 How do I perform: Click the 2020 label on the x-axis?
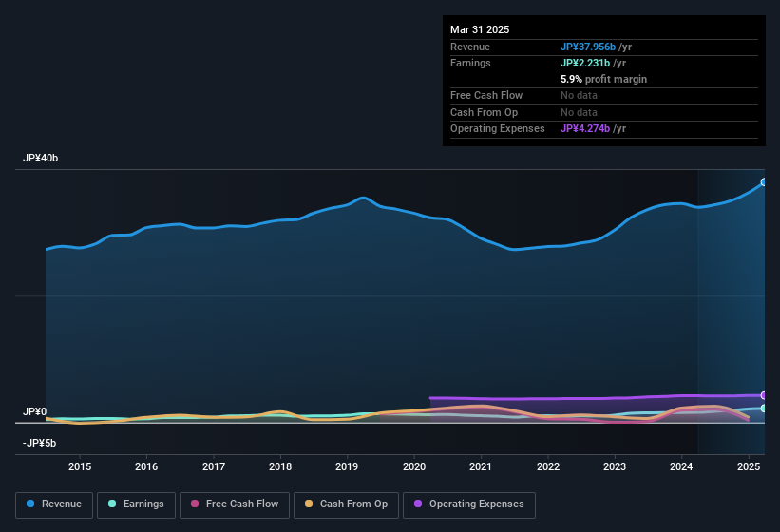click(414, 466)
